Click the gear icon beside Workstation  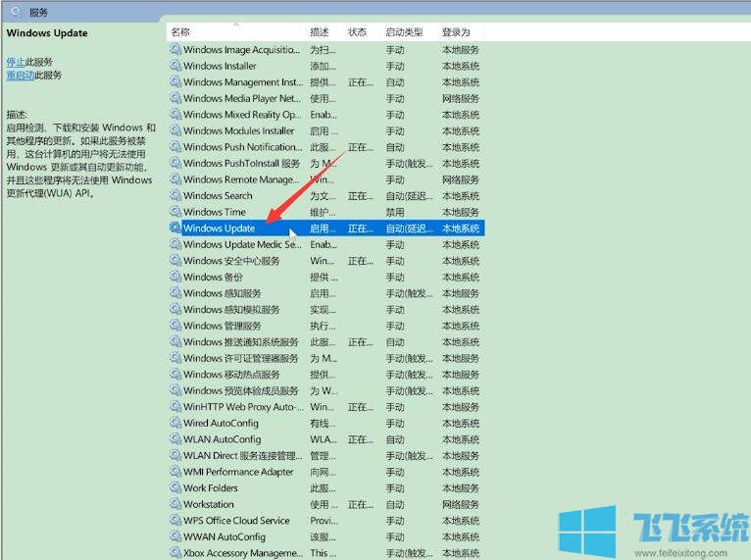tap(175, 504)
